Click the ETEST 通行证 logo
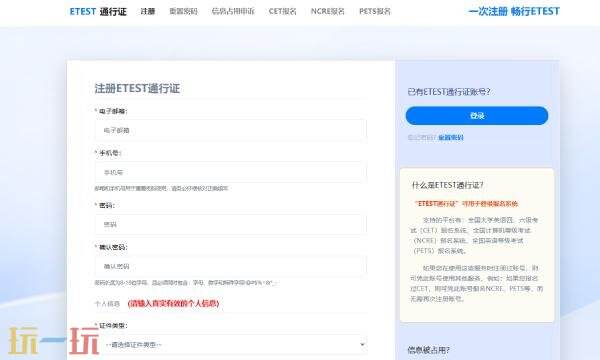 pyautogui.click(x=98, y=11)
